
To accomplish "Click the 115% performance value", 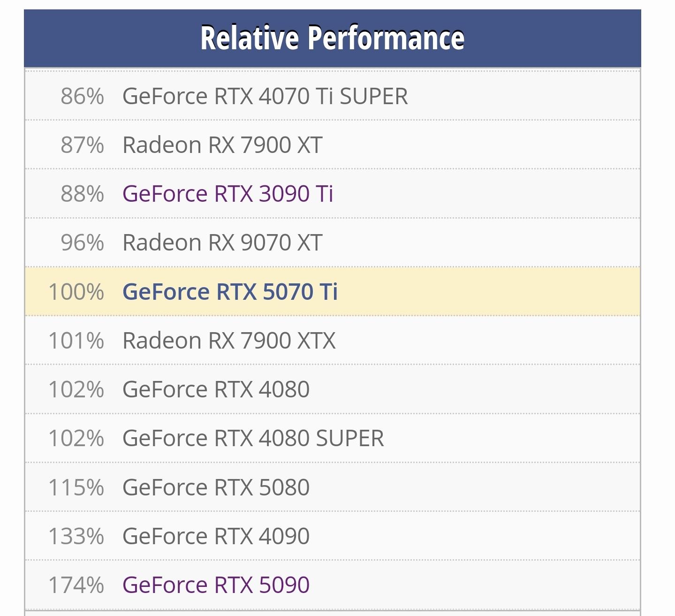I will click(x=76, y=487).
